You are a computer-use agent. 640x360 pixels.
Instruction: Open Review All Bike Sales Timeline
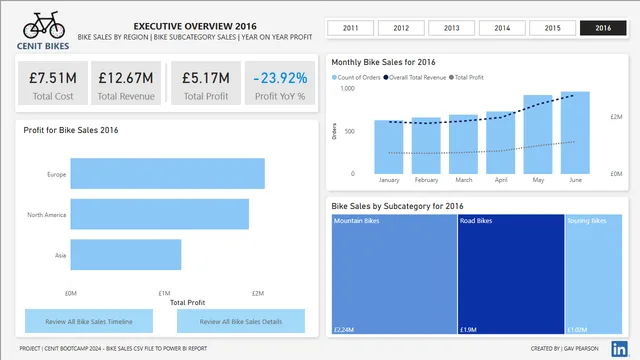pyautogui.click(x=89, y=321)
